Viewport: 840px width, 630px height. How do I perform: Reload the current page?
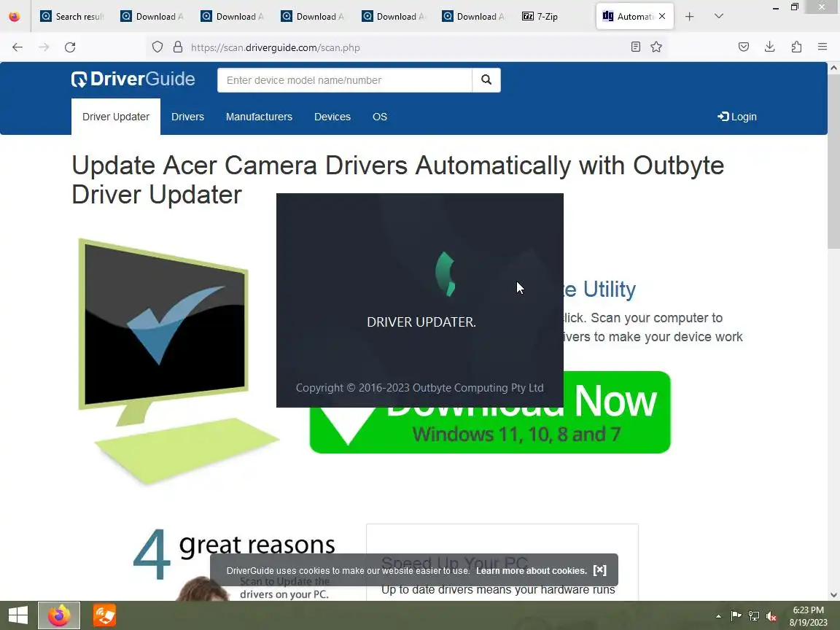pyautogui.click(x=70, y=47)
